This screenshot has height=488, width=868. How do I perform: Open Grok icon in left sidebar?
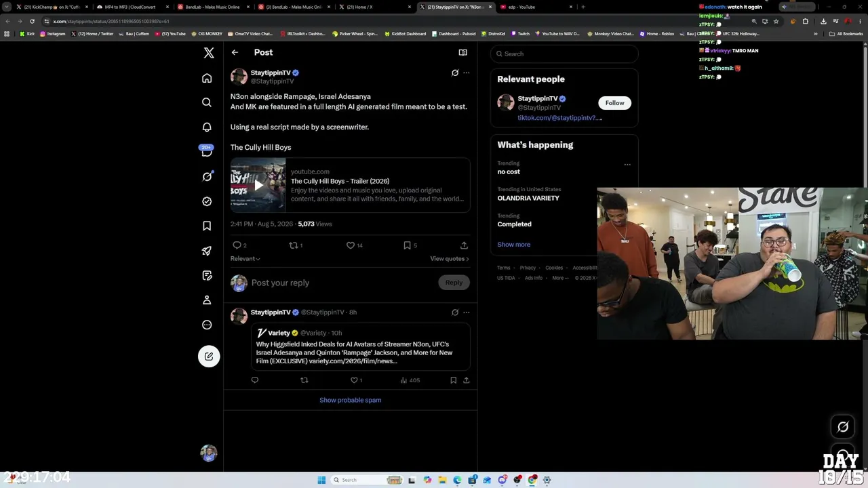tap(207, 177)
